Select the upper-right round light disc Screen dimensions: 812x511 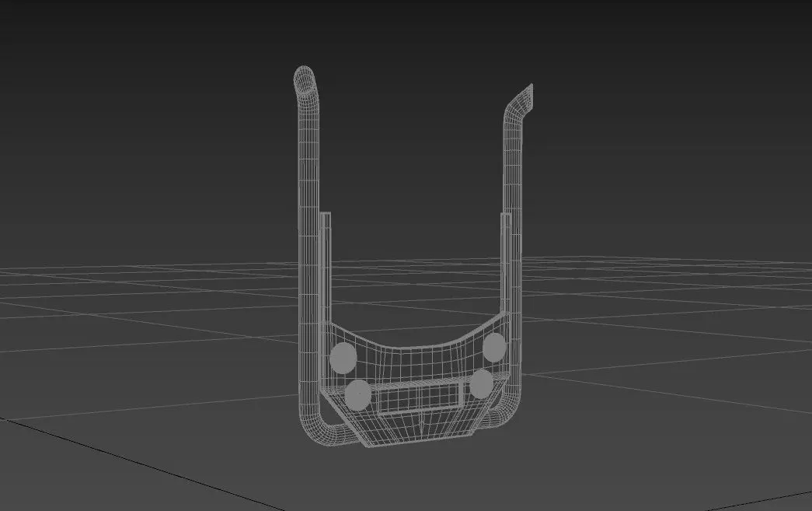494,347
